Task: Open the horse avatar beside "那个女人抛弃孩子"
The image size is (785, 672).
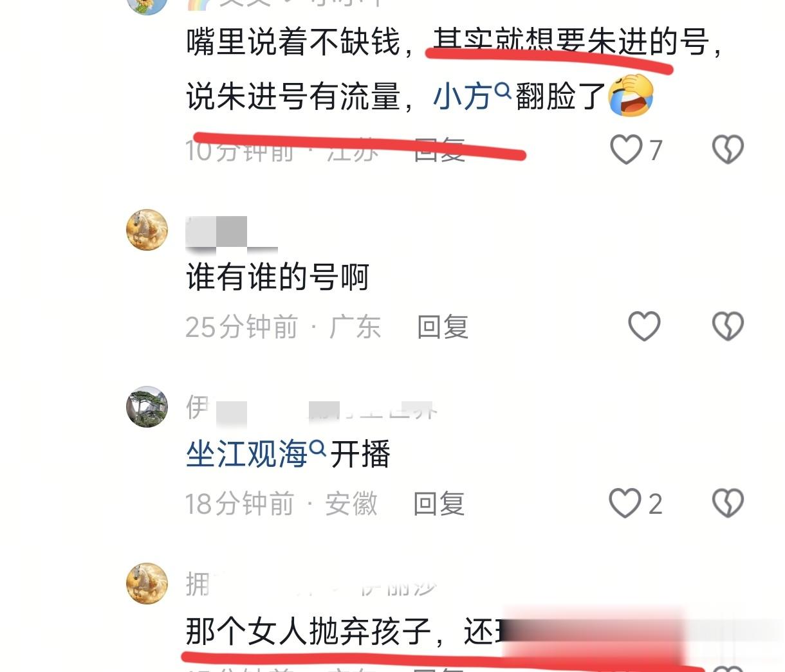Action: (x=147, y=583)
